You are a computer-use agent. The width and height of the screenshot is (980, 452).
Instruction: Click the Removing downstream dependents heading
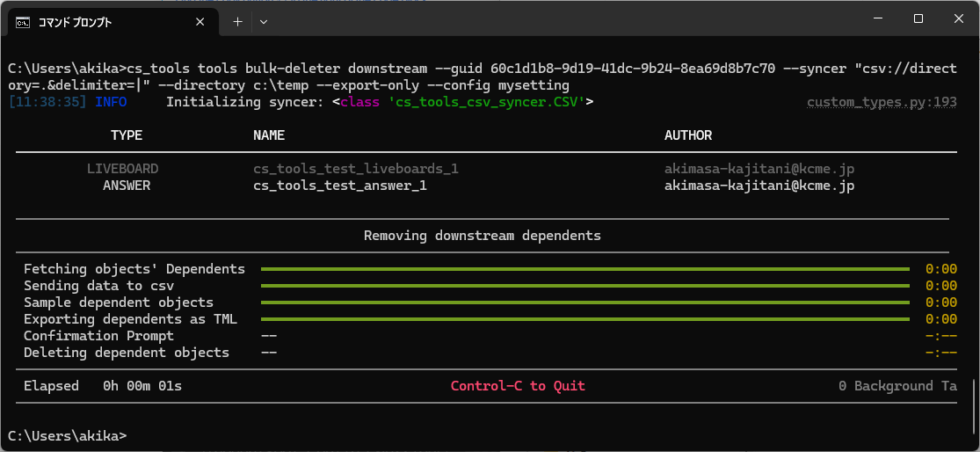482,236
